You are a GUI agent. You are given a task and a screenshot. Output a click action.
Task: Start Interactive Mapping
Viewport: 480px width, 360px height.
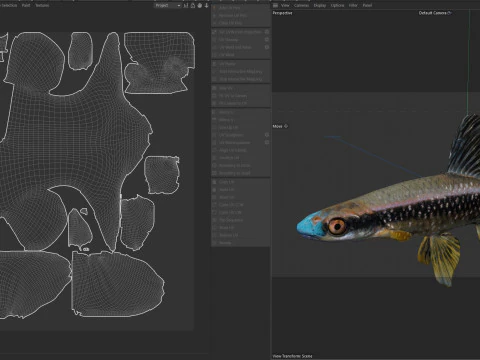point(240,71)
